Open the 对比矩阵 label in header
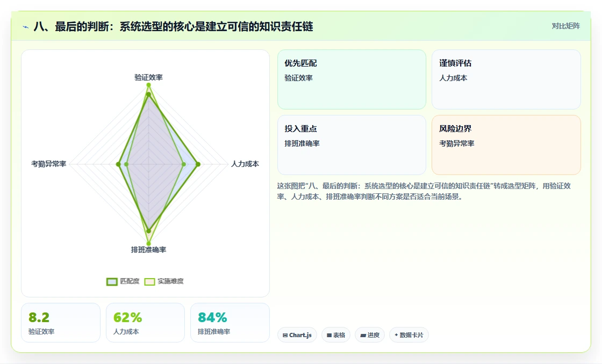602x364 pixels. [x=565, y=26]
